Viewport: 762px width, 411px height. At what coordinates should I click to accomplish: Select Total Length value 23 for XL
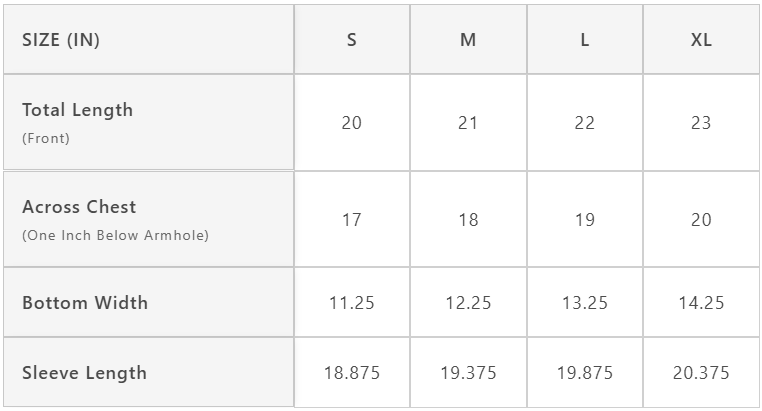tap(701, 123)
